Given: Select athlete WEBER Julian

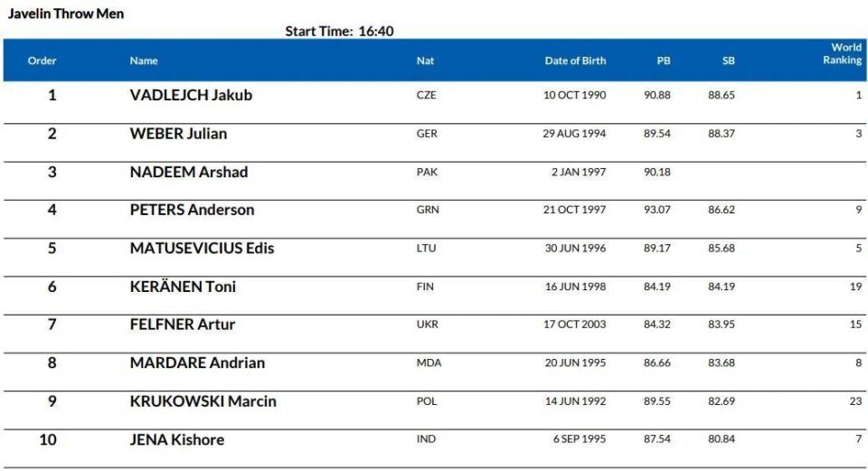Looking at the screenshot, I should (178, 134).
